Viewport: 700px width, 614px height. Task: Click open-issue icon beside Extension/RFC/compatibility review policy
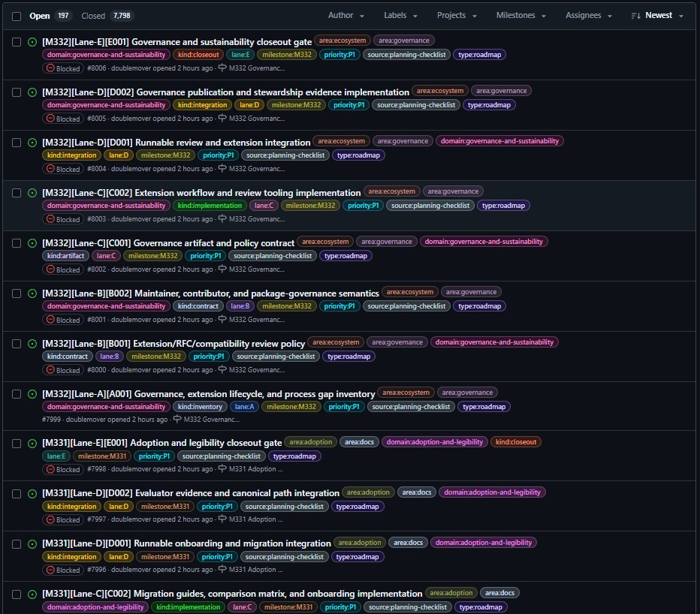[x=32, y=344]
